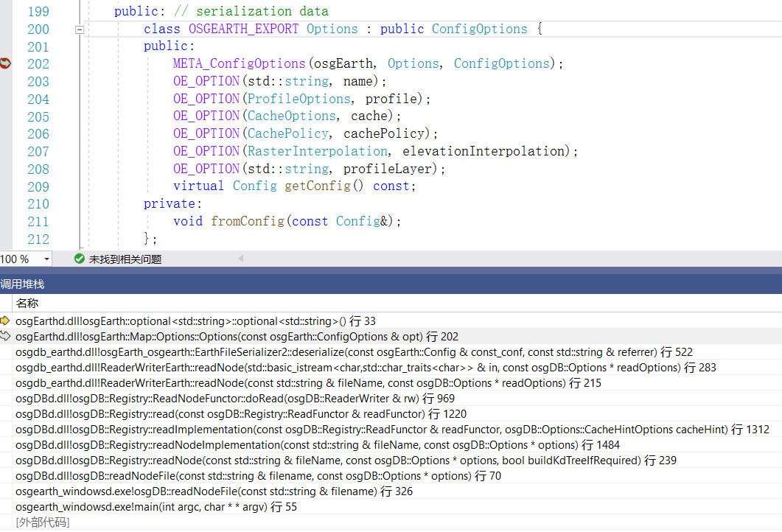Click line number 209 in the gutter

(38, 186)
